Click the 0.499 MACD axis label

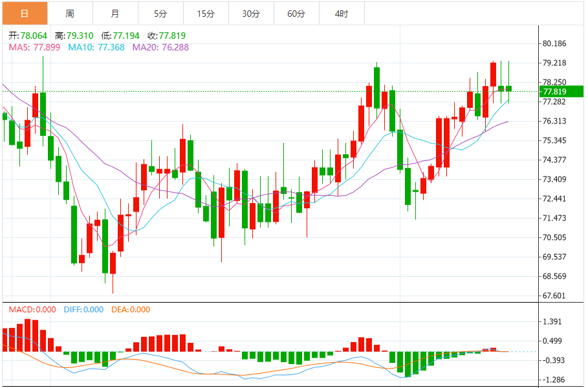(x=553, y=341)
